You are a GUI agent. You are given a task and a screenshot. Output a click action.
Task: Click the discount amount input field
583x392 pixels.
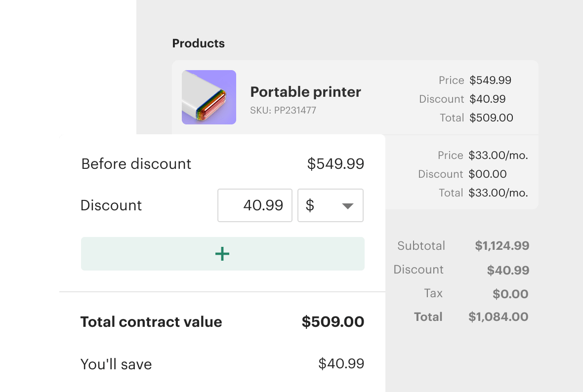254,205
